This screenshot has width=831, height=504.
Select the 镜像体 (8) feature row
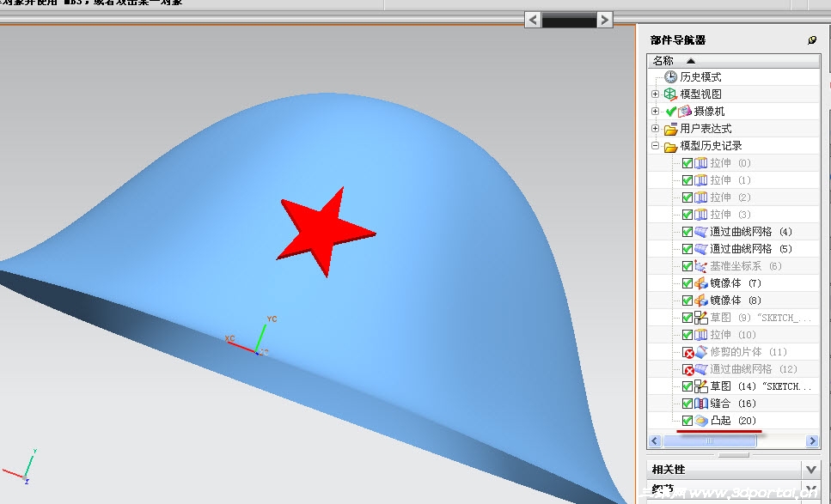coord(734,301)
